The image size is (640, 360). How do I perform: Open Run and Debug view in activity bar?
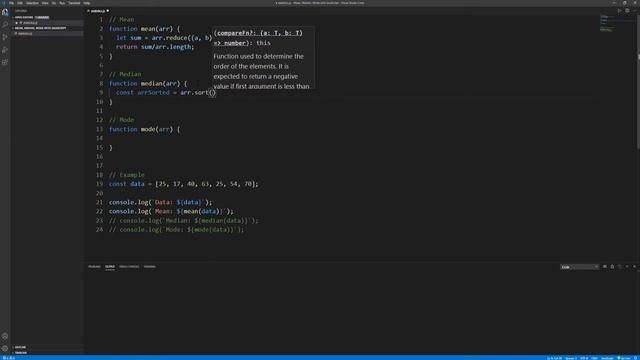point(5,50)
